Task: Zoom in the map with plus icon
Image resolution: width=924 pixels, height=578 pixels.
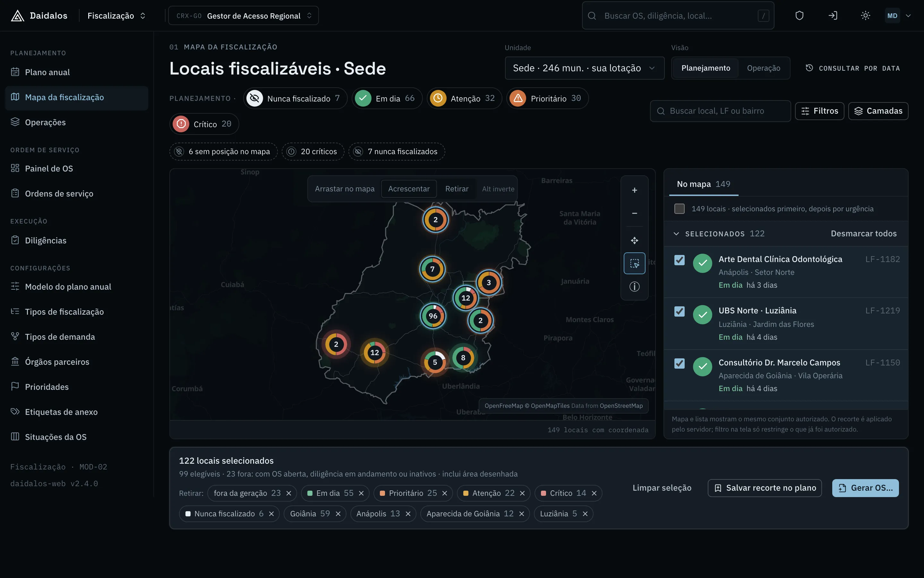Action: click(x=634, y=190)
